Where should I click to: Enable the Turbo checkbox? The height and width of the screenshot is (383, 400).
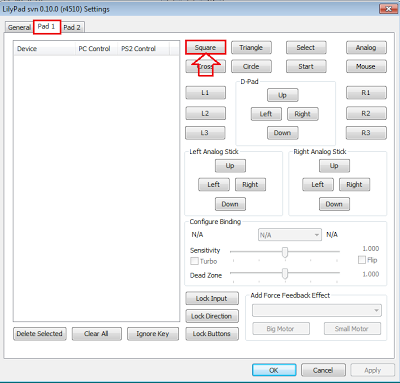point(194,261)
